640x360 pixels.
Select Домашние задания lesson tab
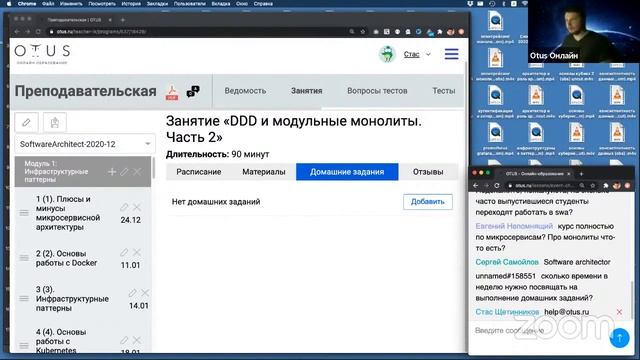point(347,172)
